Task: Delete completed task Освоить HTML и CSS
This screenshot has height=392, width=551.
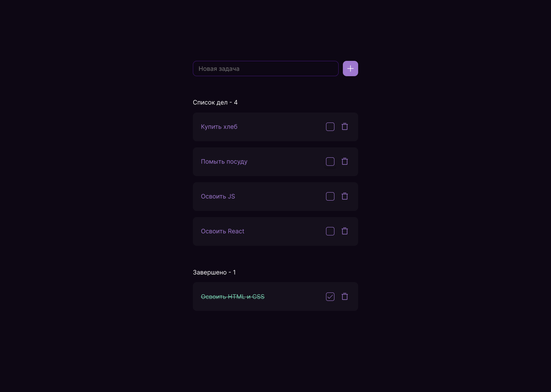Action: (x=345, y=297)
